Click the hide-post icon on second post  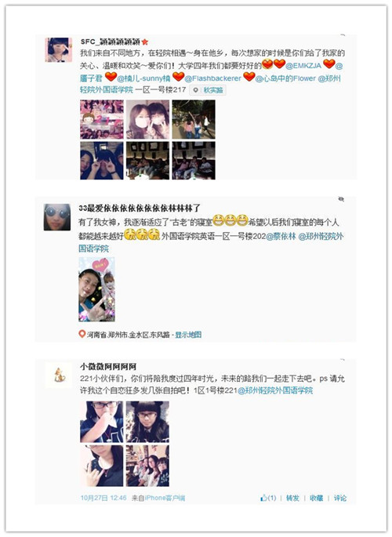[x=341, y=199]
